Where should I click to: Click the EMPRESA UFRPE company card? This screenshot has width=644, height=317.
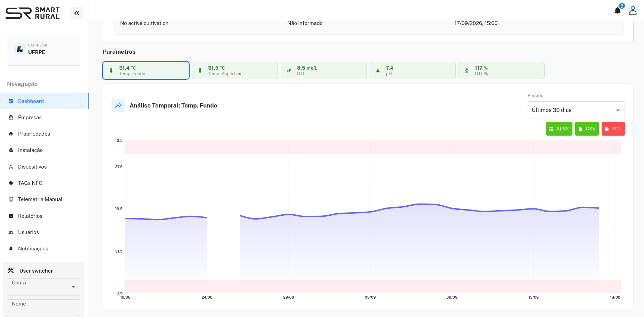point(43,50)
